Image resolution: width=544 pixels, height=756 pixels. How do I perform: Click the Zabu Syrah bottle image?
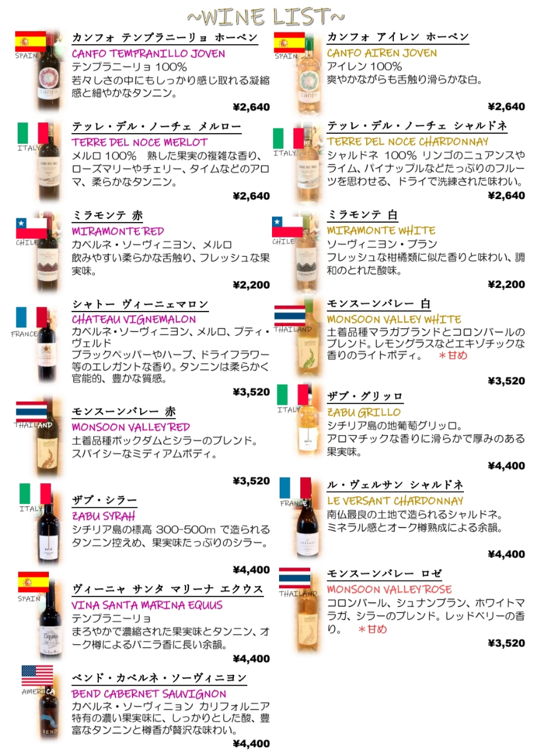pos(47,528)
